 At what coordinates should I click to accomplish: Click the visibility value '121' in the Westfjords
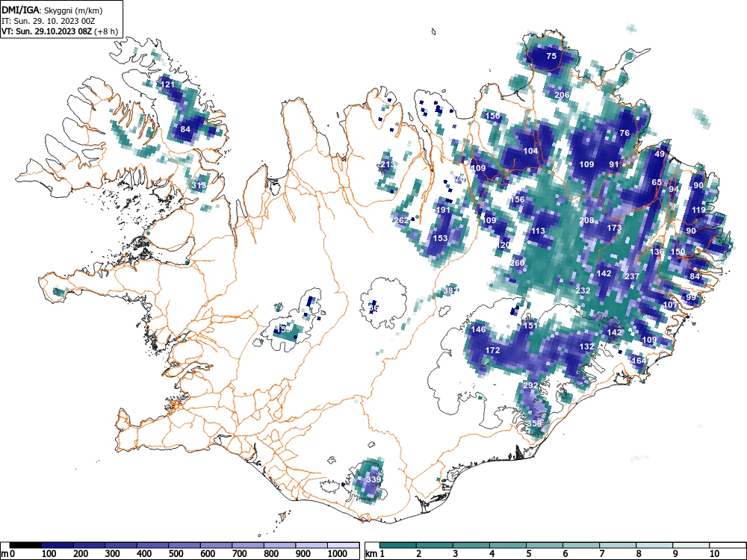coord(167,84)
